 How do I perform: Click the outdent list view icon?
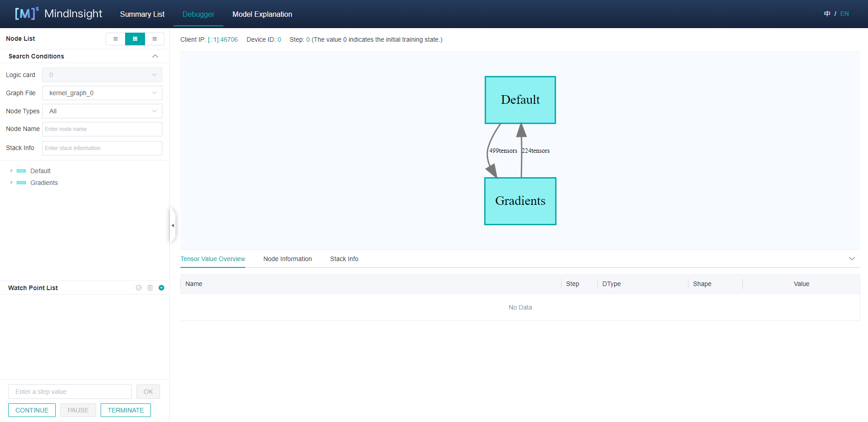tap(116, 39)
